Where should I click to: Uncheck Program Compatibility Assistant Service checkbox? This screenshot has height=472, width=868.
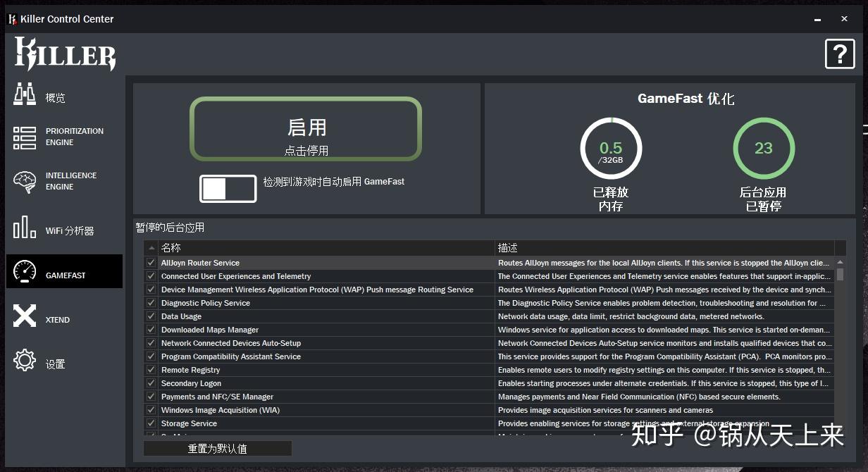[x=151, y=356]
